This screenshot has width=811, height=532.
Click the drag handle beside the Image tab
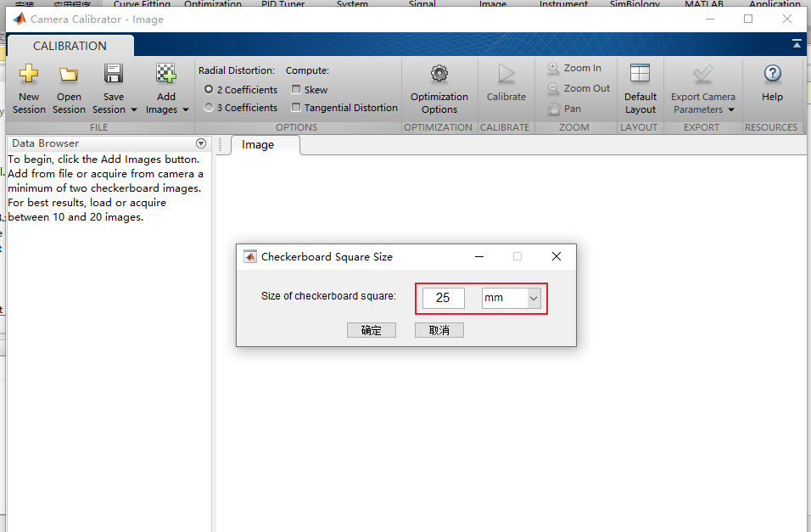221,145
